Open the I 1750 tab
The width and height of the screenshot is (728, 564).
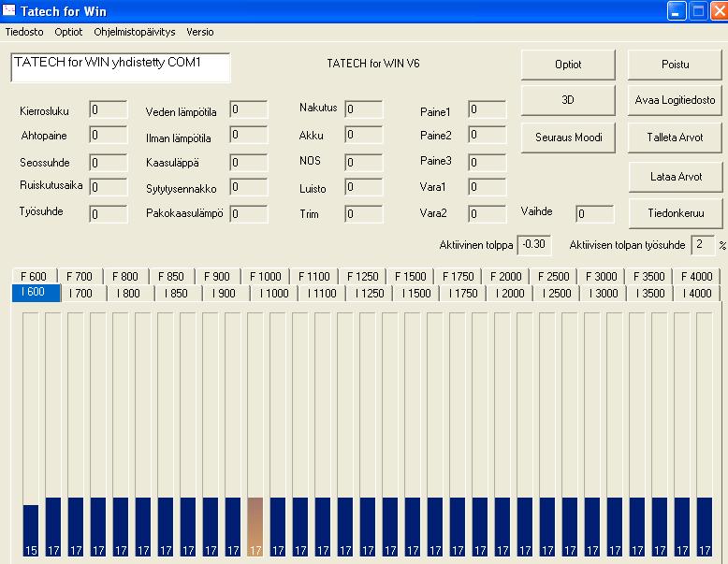(463, 294)
